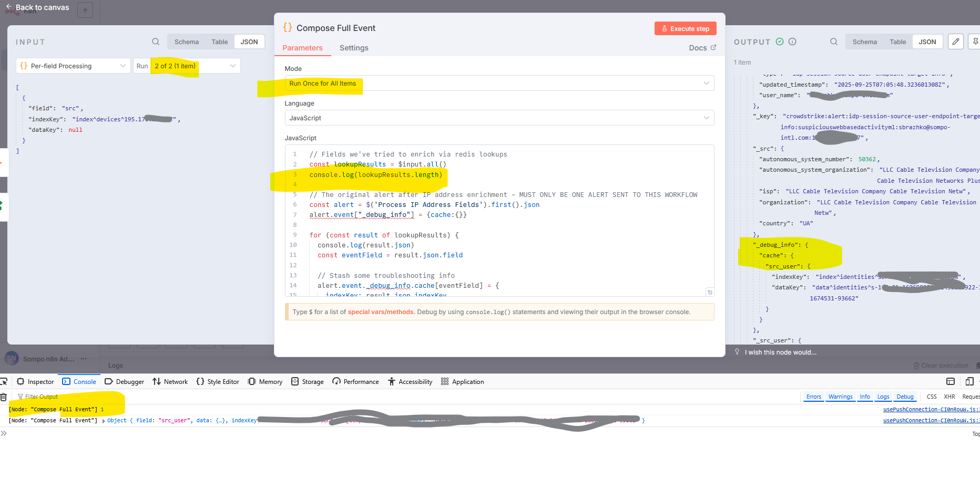Viewport: 980px width, 479px height.
Task: Enable the XHR request filter
Action: coord(950,397)
